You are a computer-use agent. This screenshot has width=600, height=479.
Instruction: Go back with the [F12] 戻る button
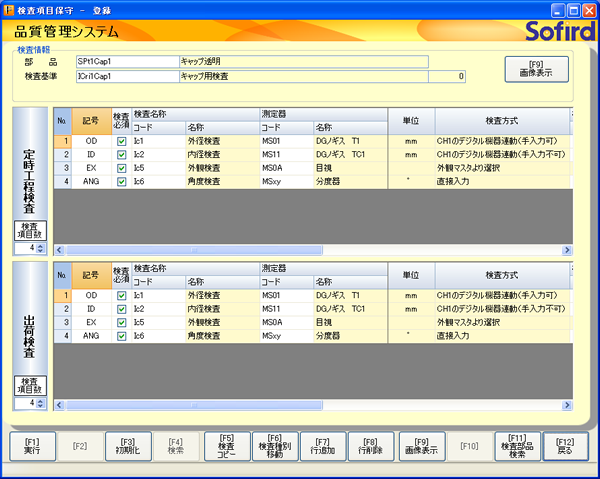click(566, 447)
